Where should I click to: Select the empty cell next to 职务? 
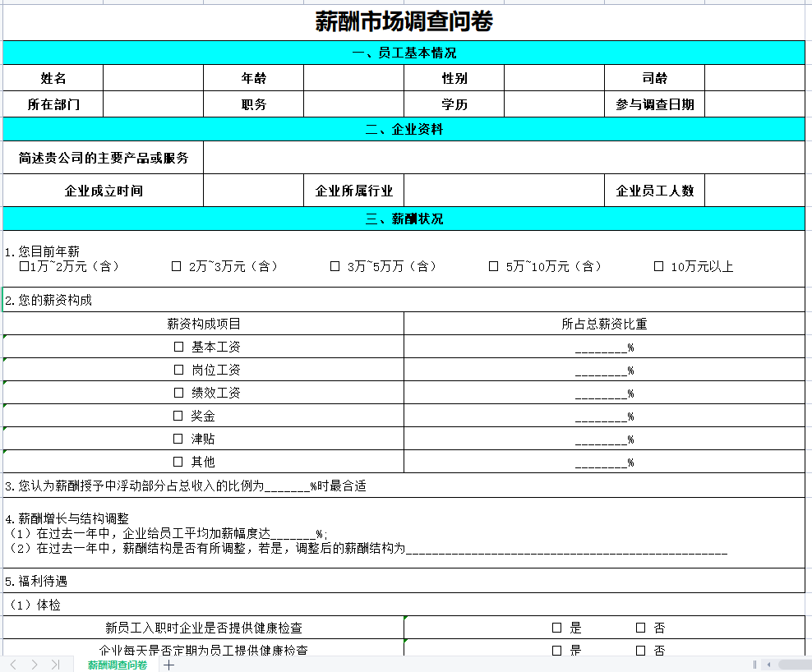[353, 104]
